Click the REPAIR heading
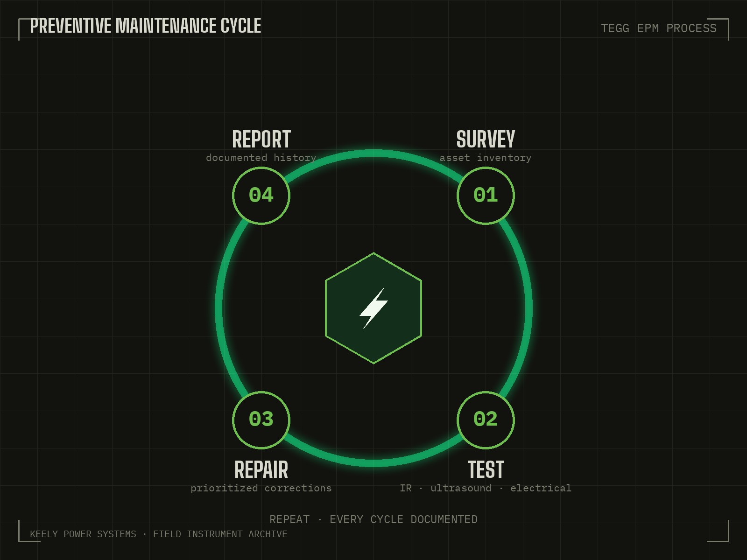The height and width of the screenshot is (560, 747). [x=261, y=469]
